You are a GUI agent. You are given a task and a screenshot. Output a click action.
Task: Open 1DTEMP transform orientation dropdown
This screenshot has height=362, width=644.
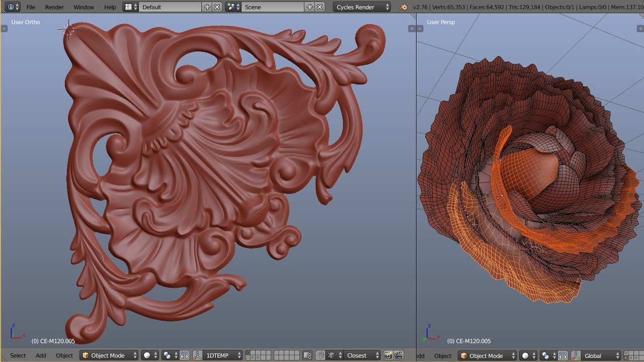coord(223,355)
